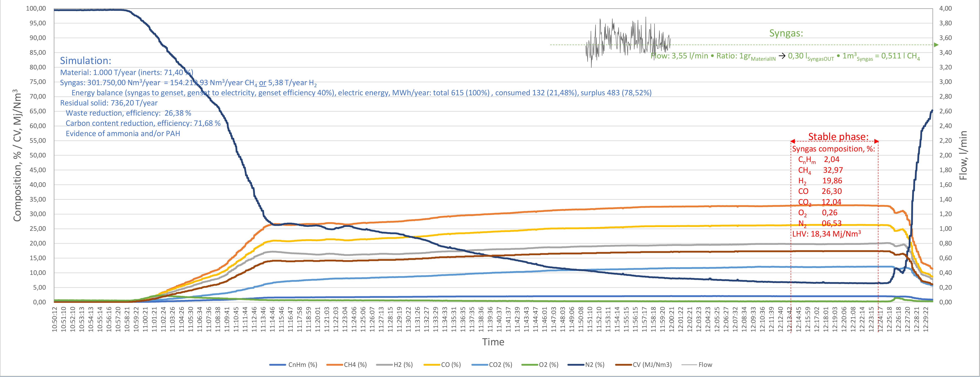This screenshot has height=377, width=980.
Task: Click the O2 (%) green legend marker
Action: 530,364
